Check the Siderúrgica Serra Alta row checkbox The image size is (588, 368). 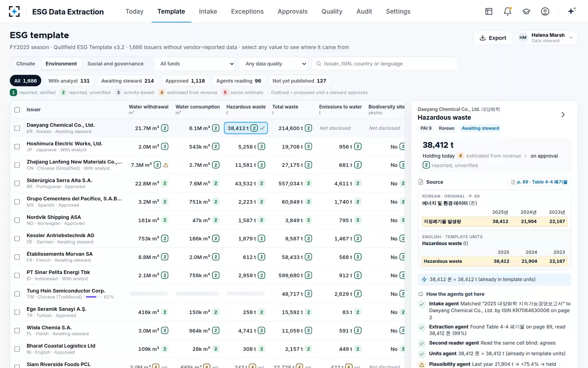17,183
